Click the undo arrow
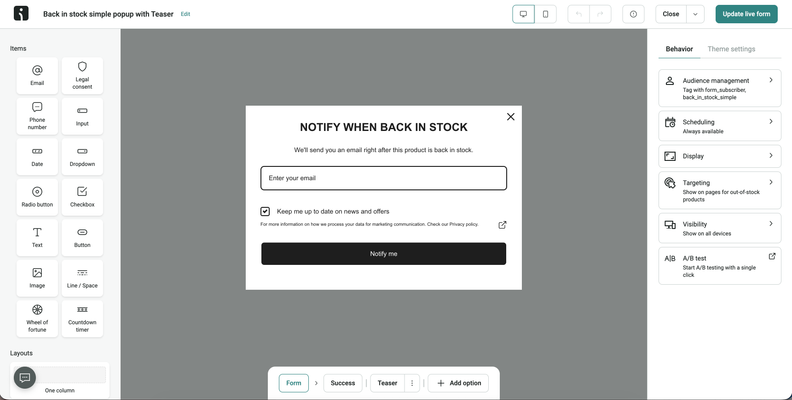This screenshot has width=792, height=400. tap(579, 14)
